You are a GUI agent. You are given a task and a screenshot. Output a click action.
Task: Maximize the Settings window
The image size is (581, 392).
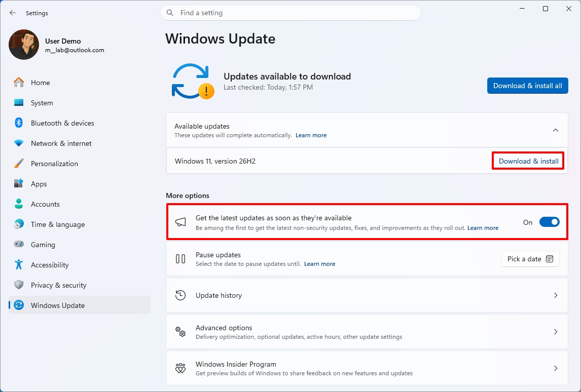pyautogui.click(x=546, y=9)
